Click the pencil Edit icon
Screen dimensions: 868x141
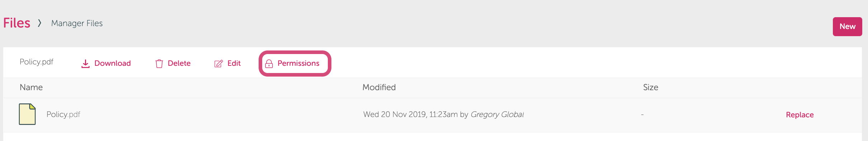(x=218, y=64)
